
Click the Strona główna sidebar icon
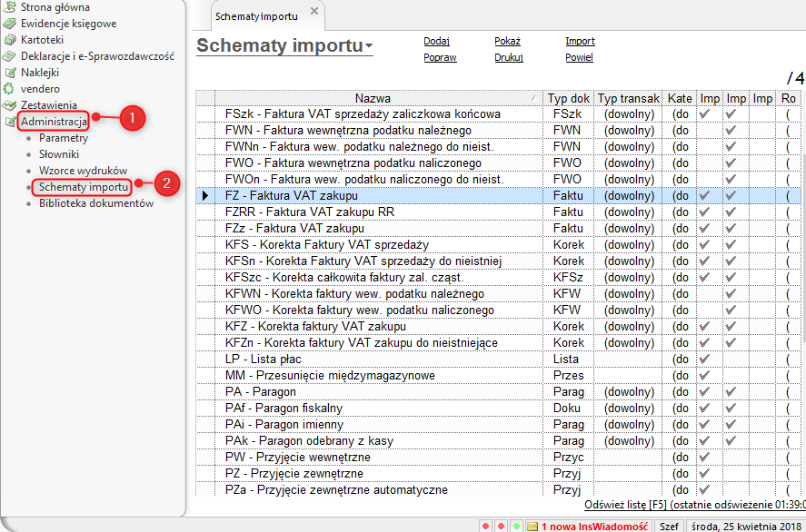point(10,7)
